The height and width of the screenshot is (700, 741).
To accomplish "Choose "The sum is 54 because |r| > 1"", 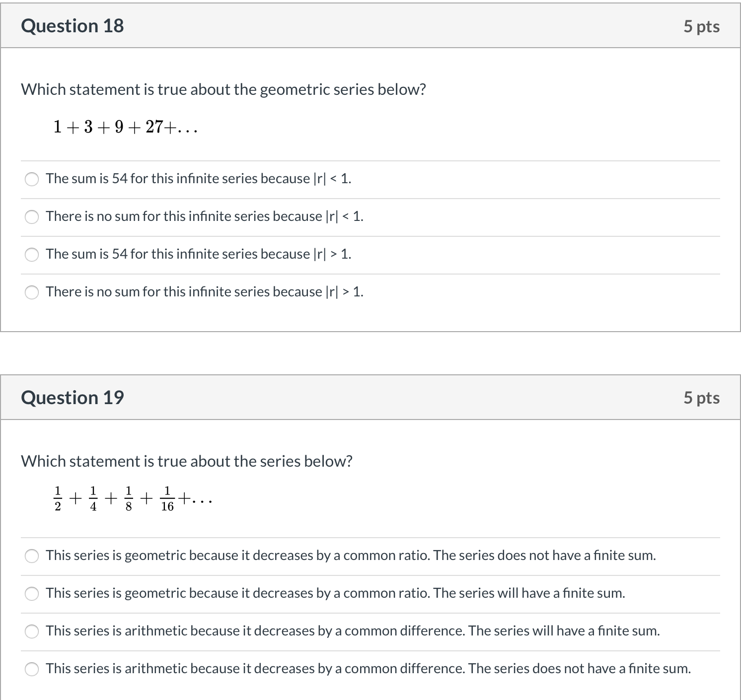I will coord(32,255).
